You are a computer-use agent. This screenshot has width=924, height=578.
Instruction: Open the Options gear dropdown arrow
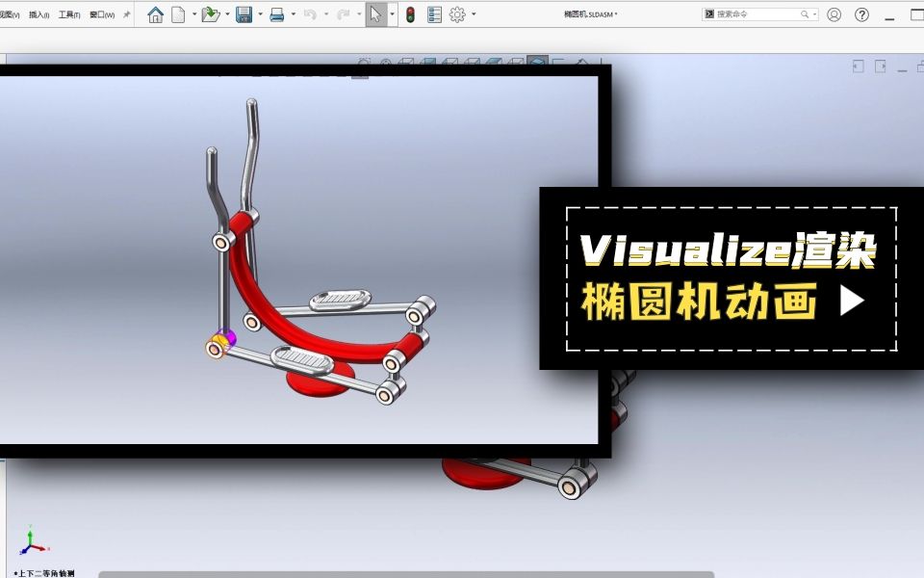pos(475,13)
